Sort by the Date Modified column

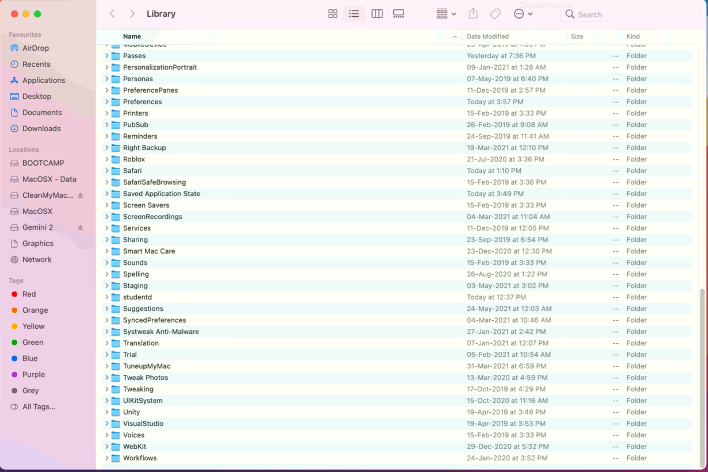pyautogui.click(x=487, y=37)
